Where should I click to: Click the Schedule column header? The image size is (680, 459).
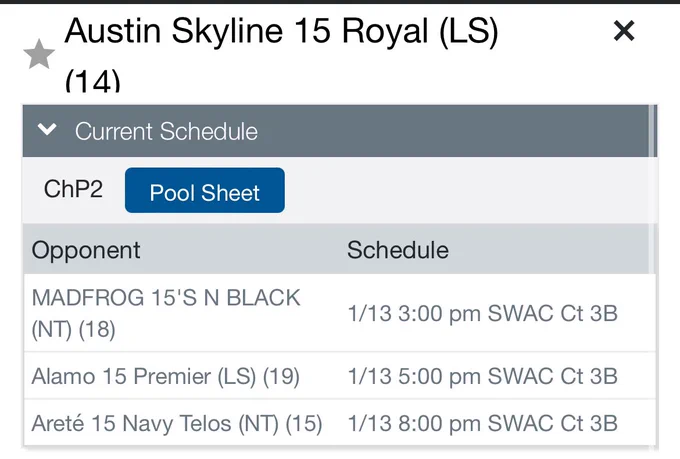(x=398, y=250)
